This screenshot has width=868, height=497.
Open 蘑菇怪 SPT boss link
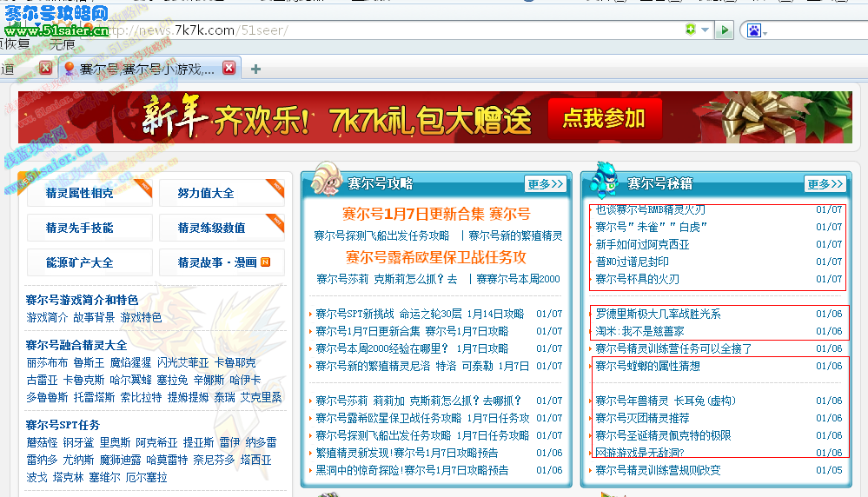[42, 443]
